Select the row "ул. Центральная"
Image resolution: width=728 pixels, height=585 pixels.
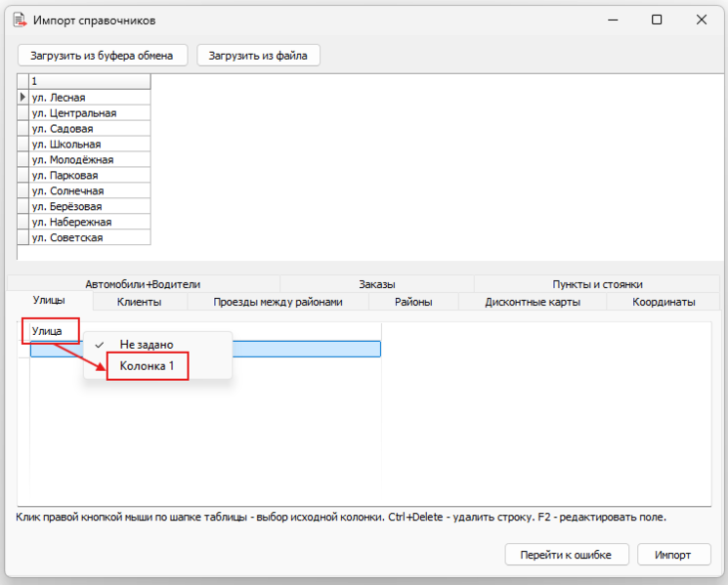coord(90,113)
